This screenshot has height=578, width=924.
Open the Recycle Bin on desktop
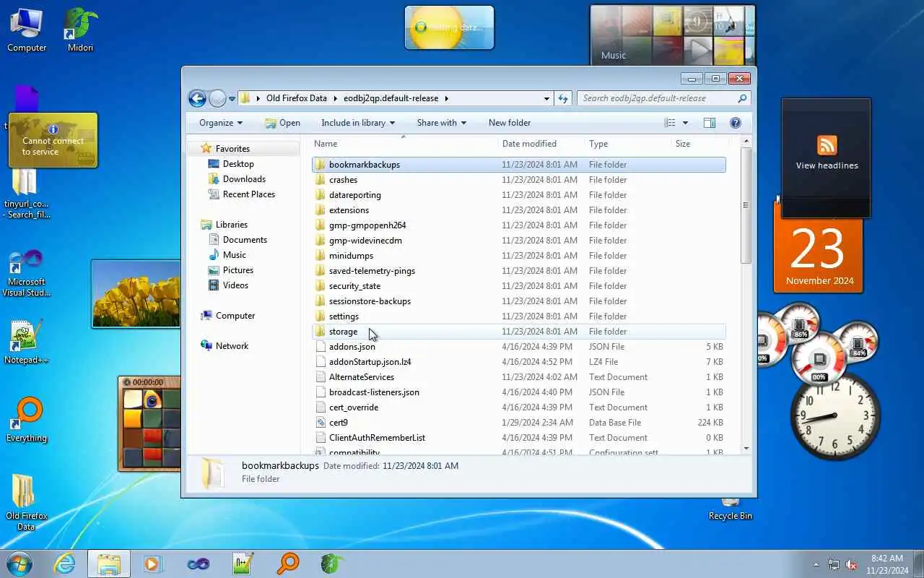click(730, 509)
